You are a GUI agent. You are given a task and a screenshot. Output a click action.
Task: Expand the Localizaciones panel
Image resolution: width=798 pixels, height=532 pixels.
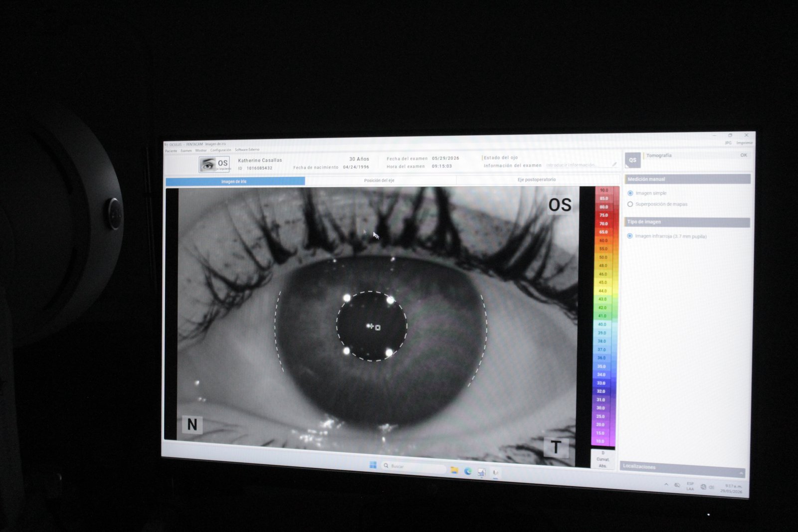[741, 473]
